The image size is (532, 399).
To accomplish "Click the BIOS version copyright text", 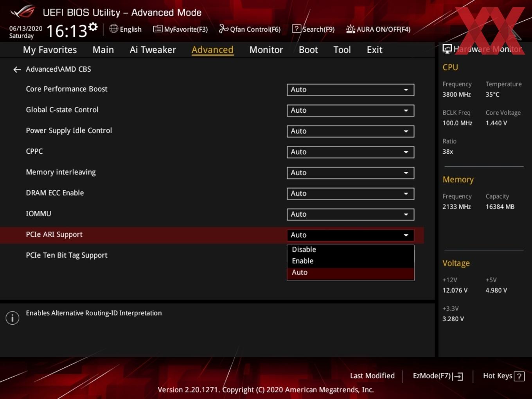I will click(x=266, y=390).
